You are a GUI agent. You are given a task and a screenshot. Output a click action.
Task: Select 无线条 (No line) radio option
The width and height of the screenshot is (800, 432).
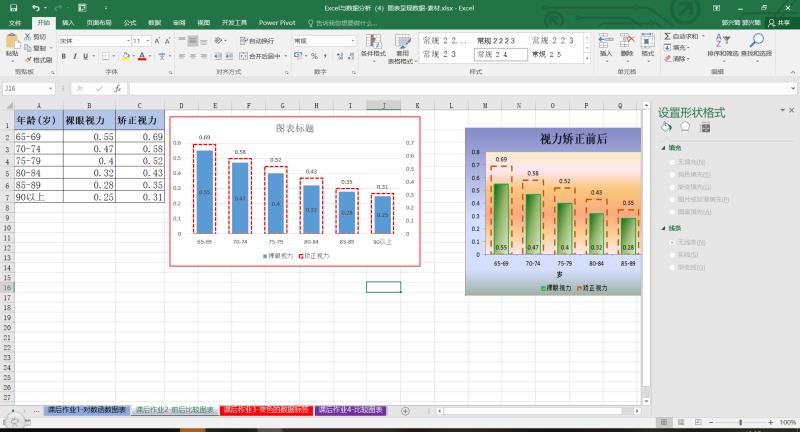tap(672, 242)
